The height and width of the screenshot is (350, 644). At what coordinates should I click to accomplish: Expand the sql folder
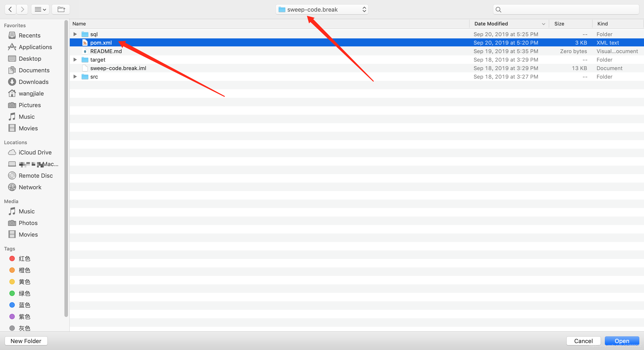pyautogui.click(x=76, y=34)
